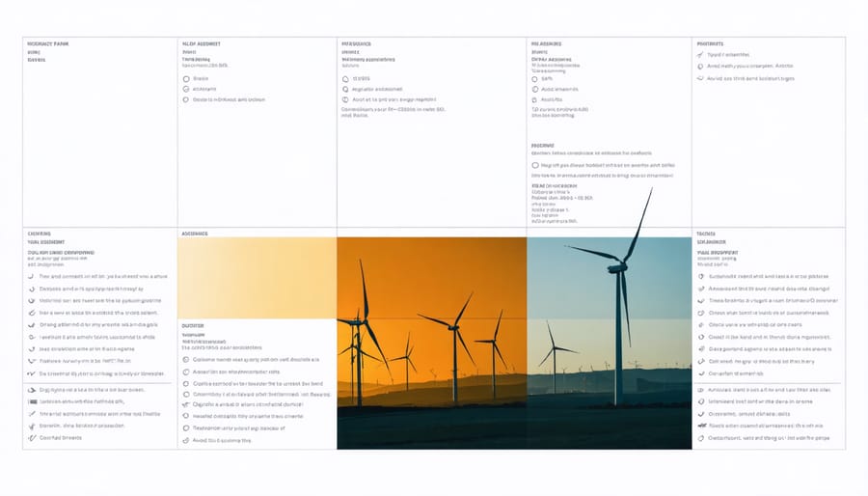
Task: Click the blue-toned wind turbine image
Action: [610, 343]
